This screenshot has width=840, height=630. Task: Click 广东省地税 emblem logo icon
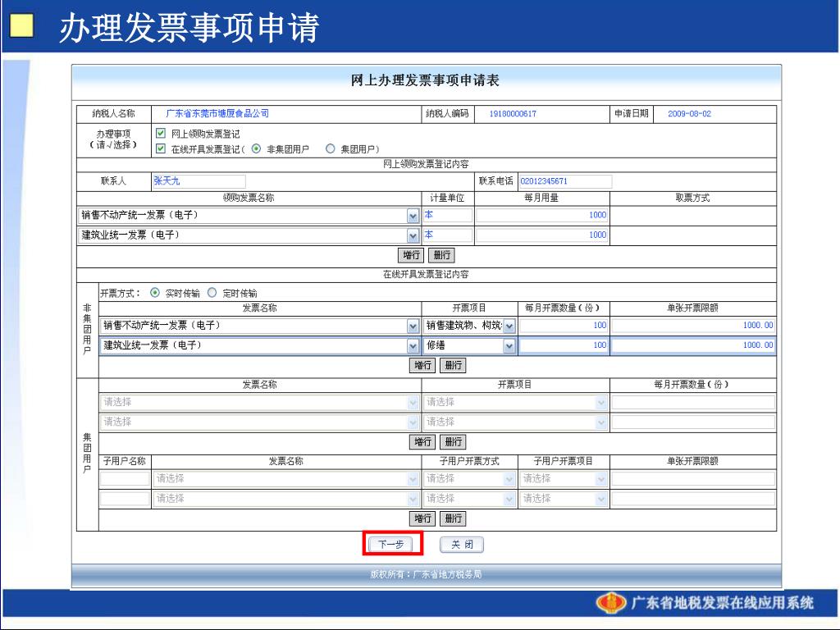[x=611, y=603]
